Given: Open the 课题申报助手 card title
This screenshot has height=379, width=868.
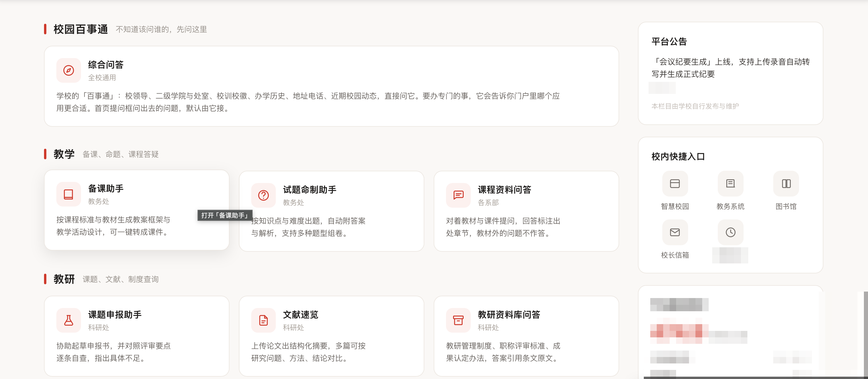Looking at the screenshot, I should (114, 315).
